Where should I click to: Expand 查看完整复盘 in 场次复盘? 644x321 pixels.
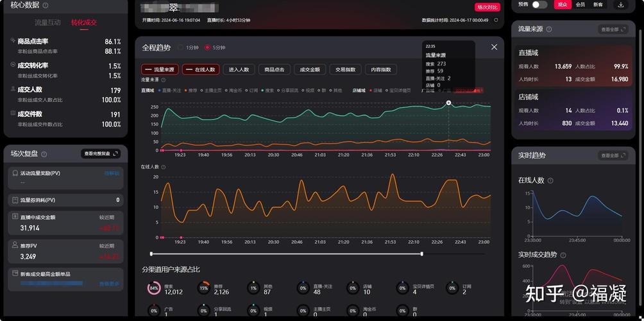(x=101, y=153)
